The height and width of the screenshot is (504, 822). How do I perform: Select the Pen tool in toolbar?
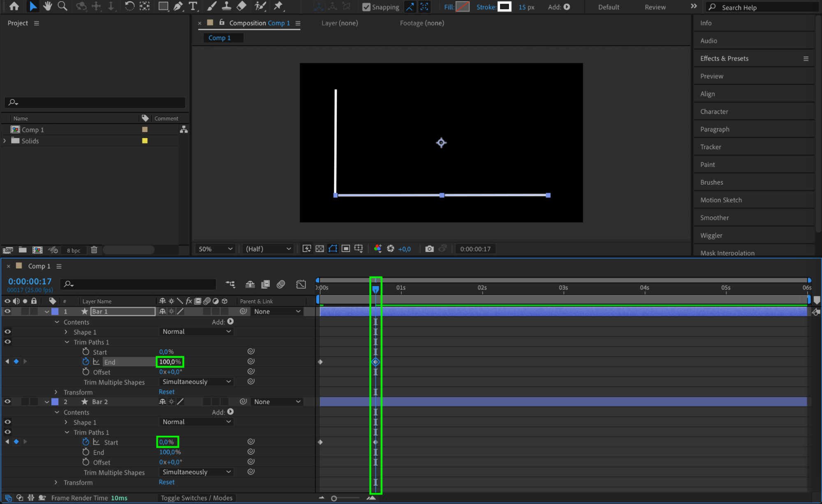pos(178,6)
